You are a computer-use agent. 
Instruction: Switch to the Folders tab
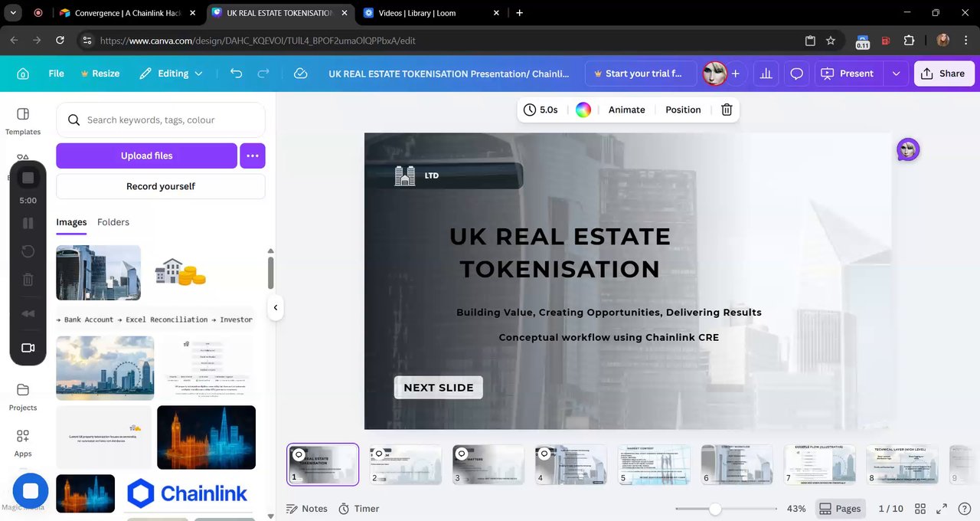tap(113, 222)
